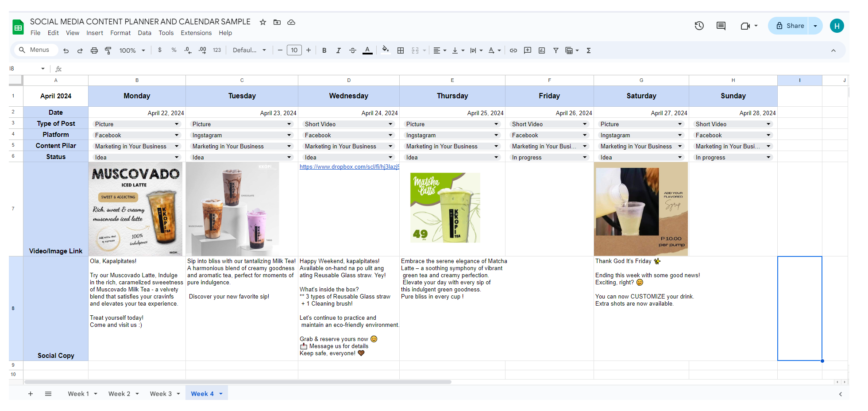868x411 pixels.
Task: Undo the last action
Action: (66, 50)
